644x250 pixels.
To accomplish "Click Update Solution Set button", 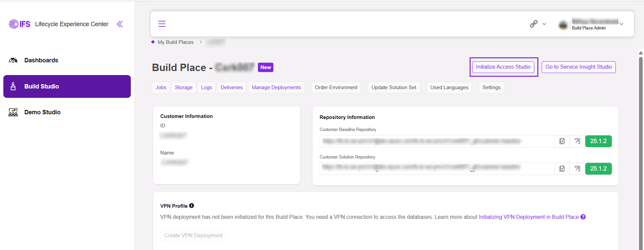I will tap(394, 87).
